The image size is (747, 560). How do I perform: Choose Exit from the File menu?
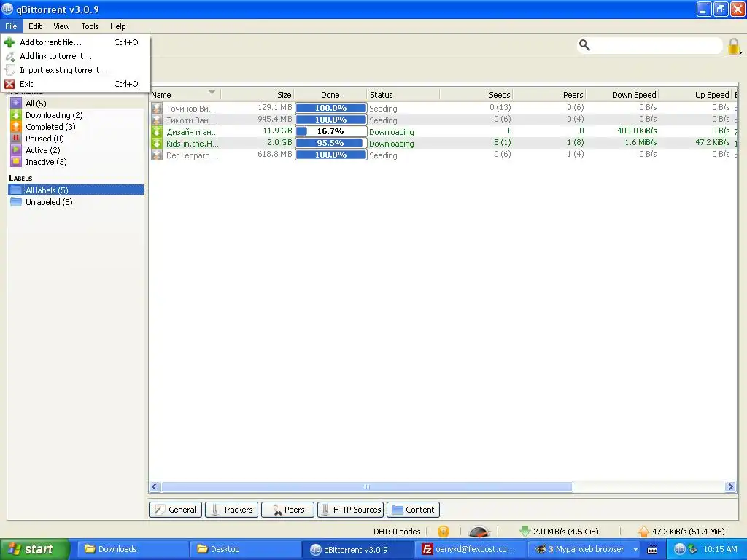(75, 84)
